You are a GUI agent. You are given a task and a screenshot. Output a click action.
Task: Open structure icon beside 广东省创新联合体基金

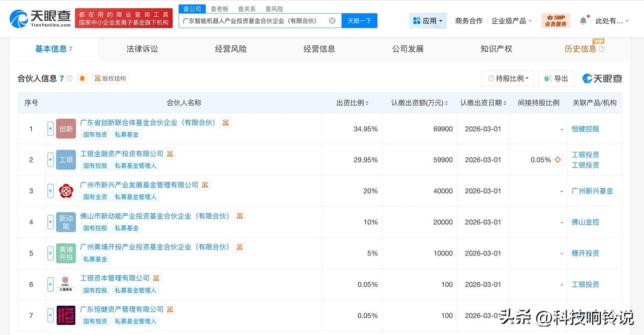coord(226,123)
